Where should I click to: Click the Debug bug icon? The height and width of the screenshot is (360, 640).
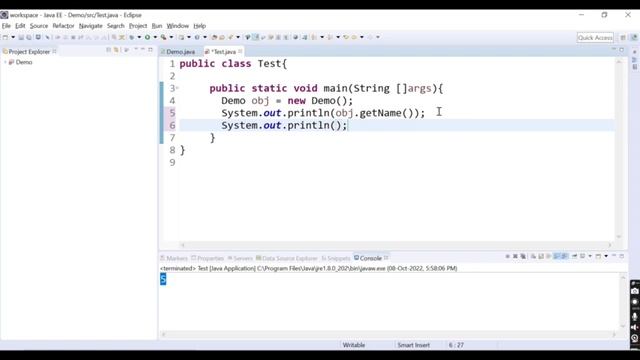click(x=132, y=37)
